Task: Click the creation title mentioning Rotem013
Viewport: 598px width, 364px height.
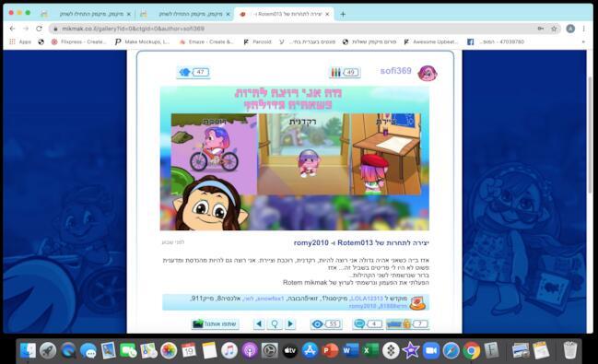Action: click(x=361, y=242)
